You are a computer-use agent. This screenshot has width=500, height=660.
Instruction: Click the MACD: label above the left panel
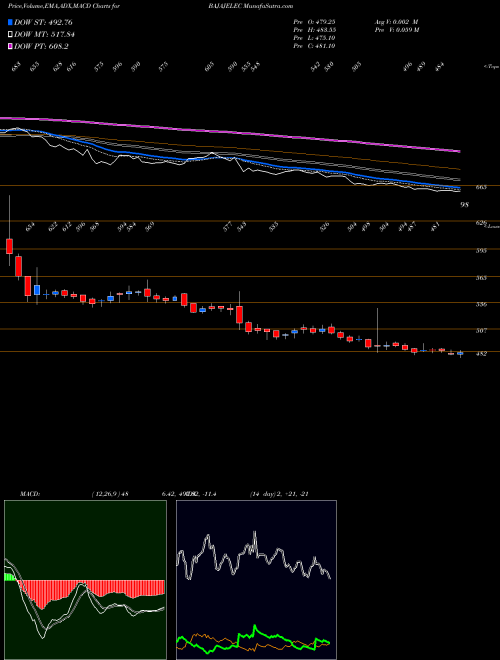point(29,494)
